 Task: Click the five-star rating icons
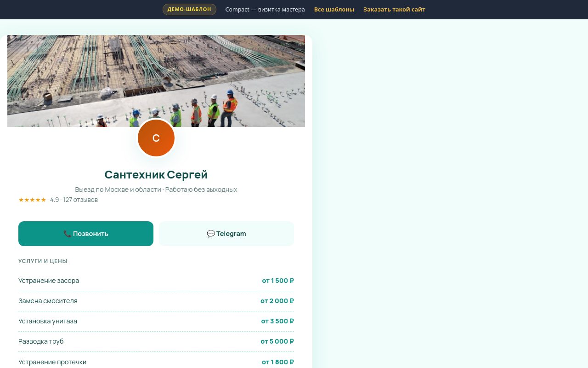click(x=32, y=200)
